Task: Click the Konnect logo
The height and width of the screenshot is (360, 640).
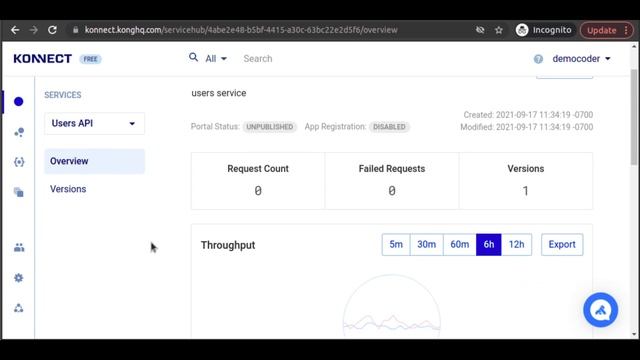Action: (42, 59)
